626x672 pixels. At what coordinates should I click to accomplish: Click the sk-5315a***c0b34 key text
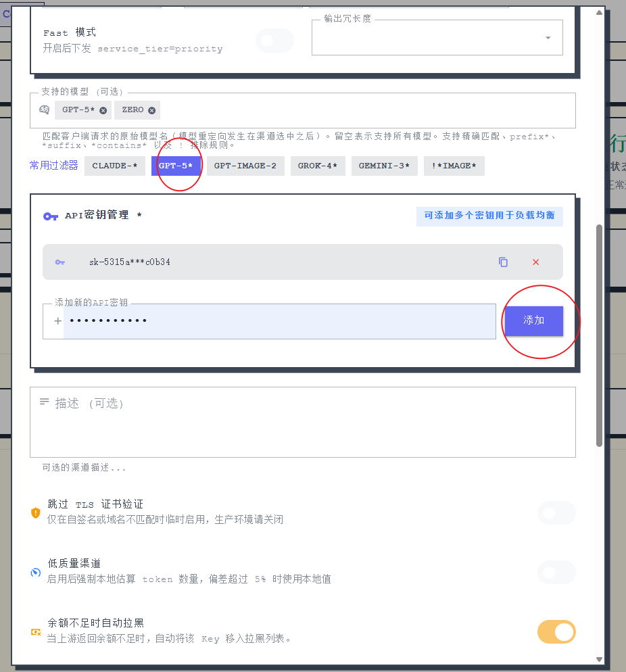coord(130,262)
